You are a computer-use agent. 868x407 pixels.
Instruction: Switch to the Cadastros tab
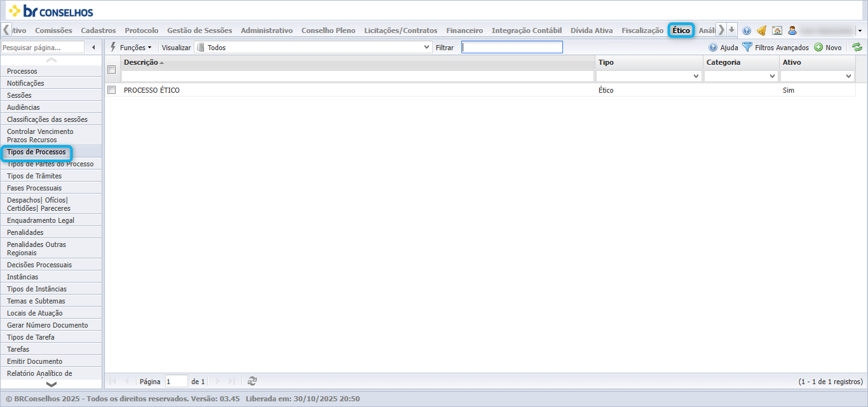[98, 30]
